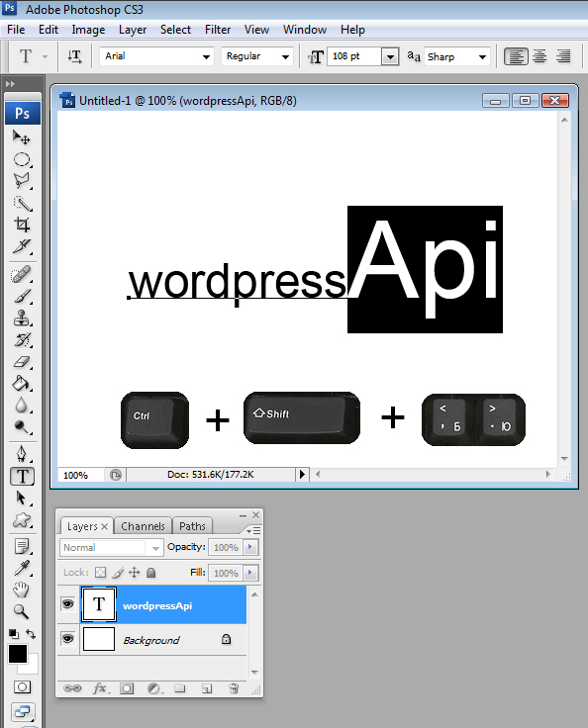Select the Crop tool
The width and height of the screenshot is (588, 728).
tap(22, 225)
